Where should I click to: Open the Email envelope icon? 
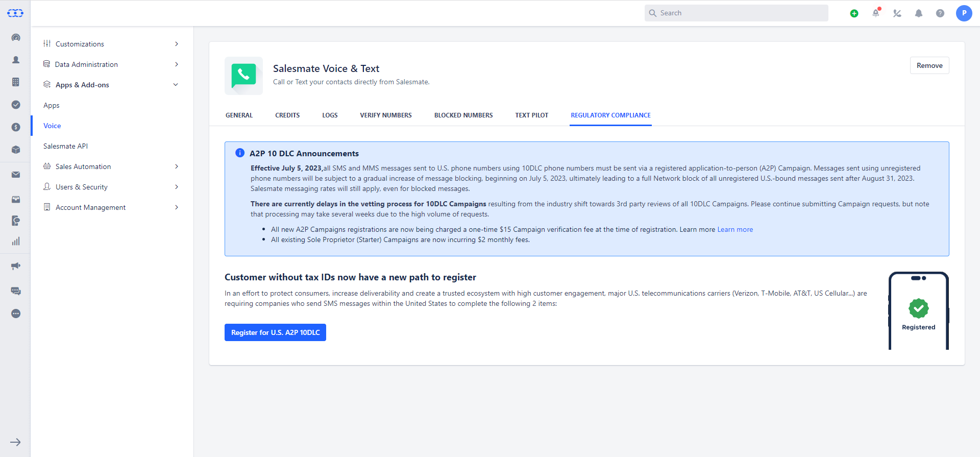click(x=16, y=175)
